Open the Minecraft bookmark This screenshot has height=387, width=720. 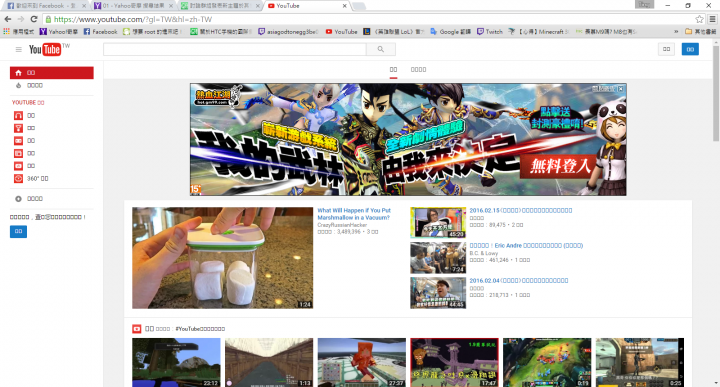click(x=539, y=32)
